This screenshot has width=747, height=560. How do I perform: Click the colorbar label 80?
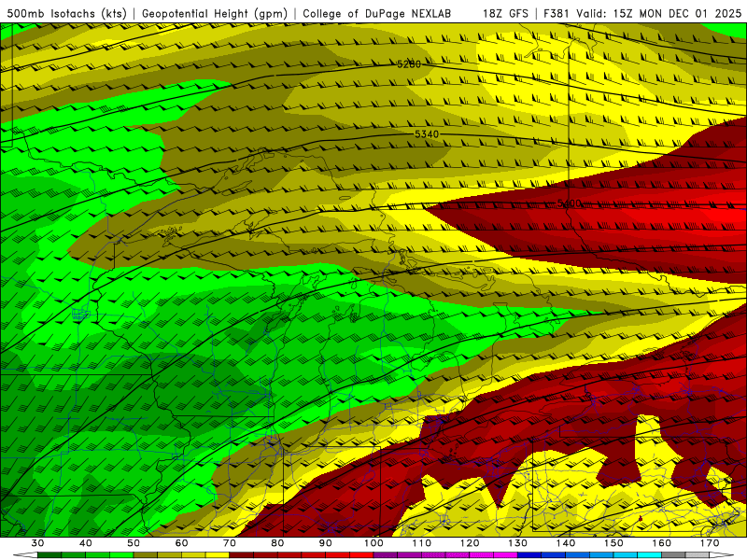click(277, 543)
